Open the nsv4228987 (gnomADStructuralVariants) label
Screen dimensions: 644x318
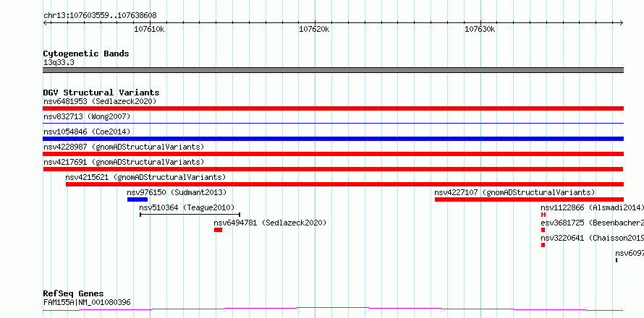(x=124, y=147)
